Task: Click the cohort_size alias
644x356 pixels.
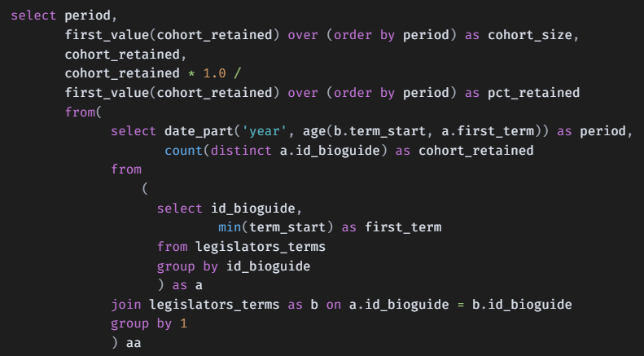Action: [x=530, y=36]
